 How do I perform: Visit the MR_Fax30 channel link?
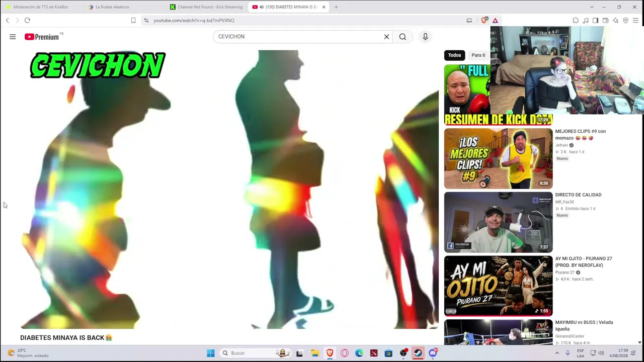tap(565, 202)
